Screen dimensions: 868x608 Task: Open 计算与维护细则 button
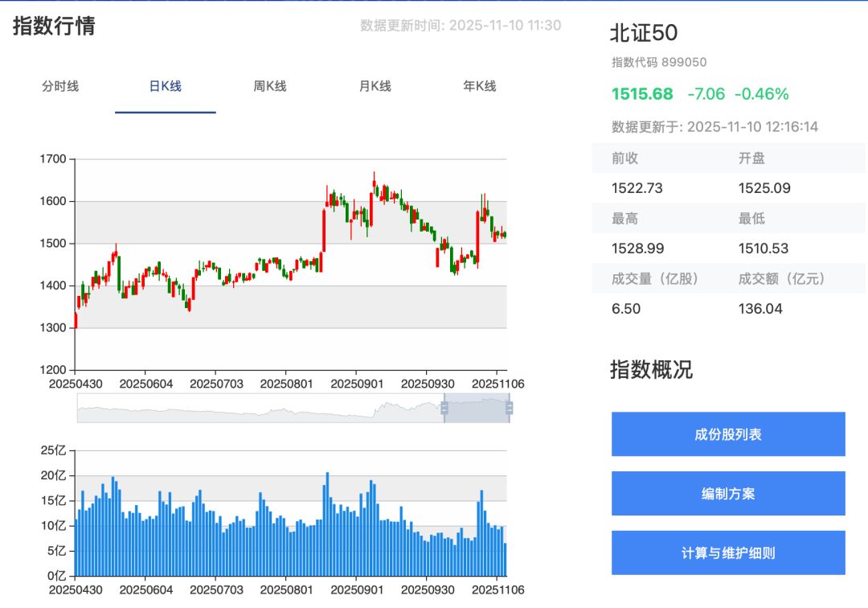coord(728,553)
